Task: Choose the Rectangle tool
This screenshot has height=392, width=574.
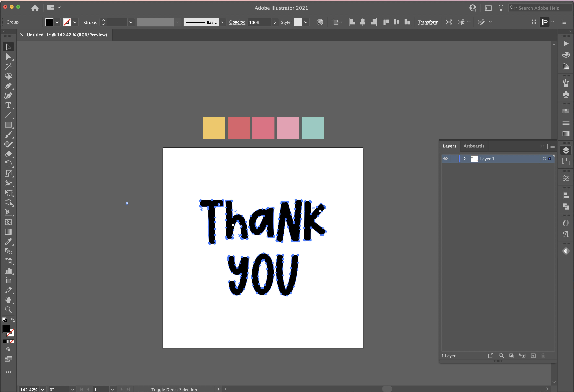Action: (x=8, y=125)
